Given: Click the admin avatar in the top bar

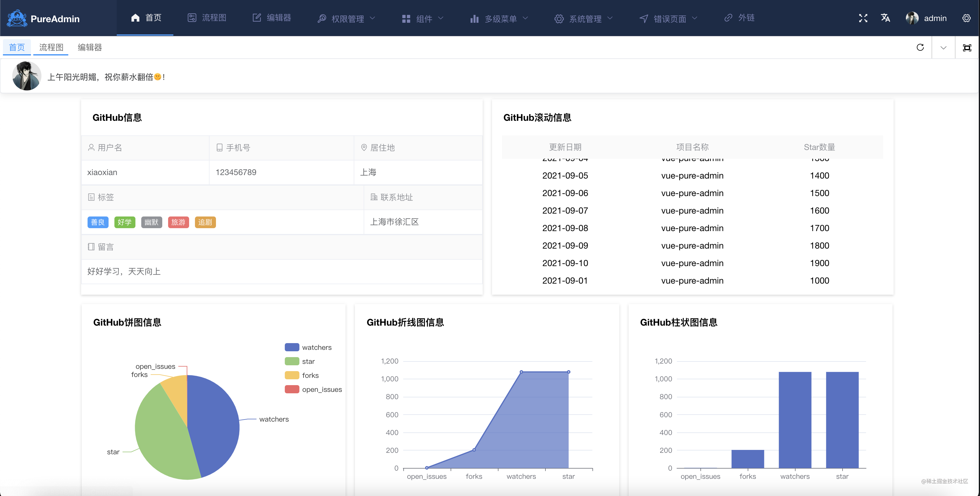Looking at the screenshot, I should click(912, 18).
